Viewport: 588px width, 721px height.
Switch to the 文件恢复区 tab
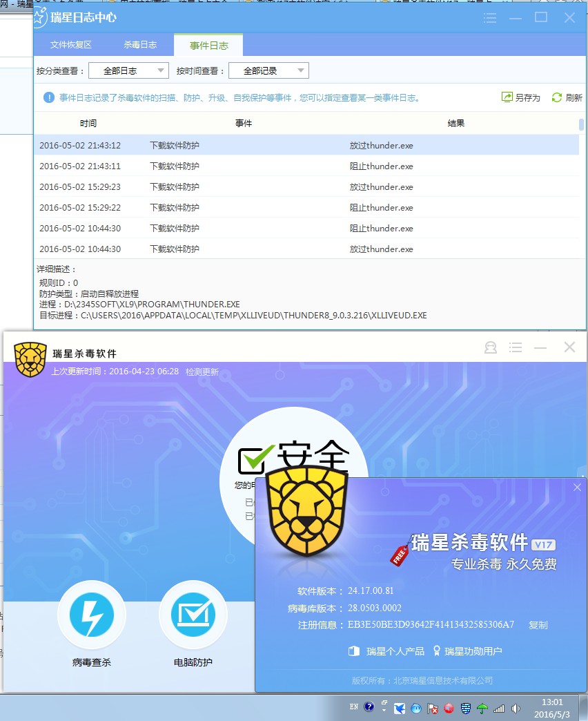click(71, 45)
